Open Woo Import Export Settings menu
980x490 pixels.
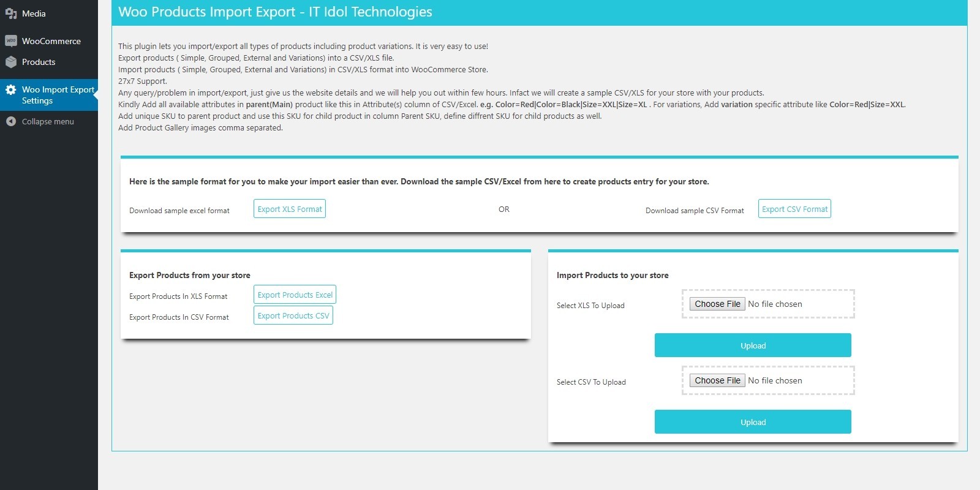click(49, 95)
